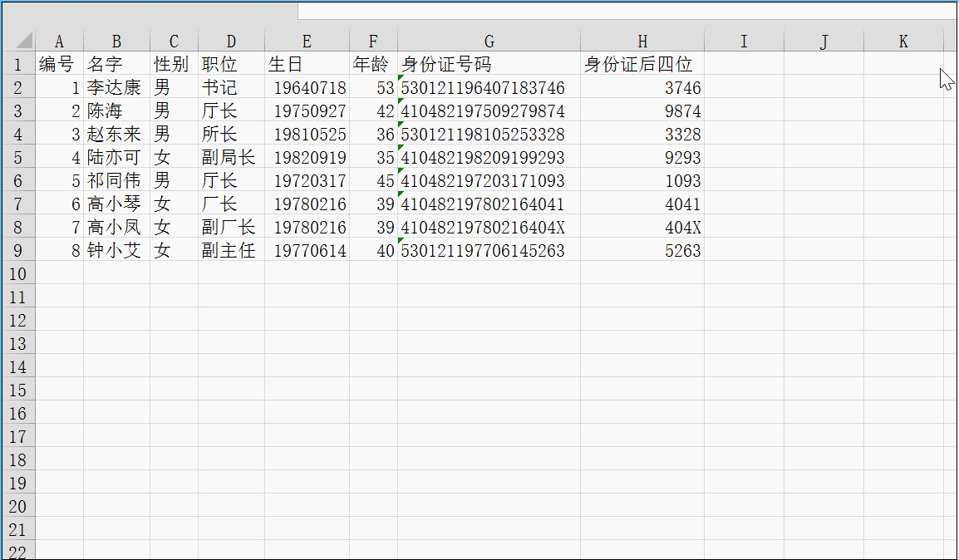Select the cell containing 厅长 for 陈海

[x=230, y=110]
